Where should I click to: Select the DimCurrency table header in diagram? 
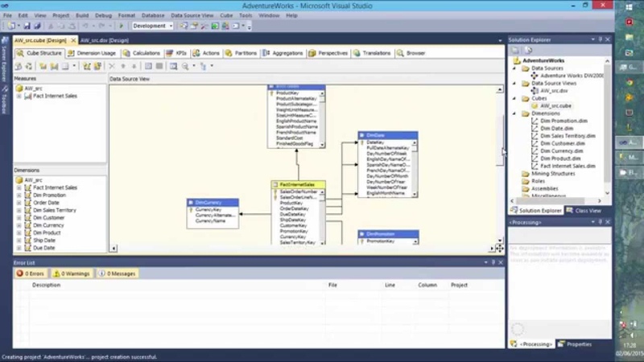(213, 203)
